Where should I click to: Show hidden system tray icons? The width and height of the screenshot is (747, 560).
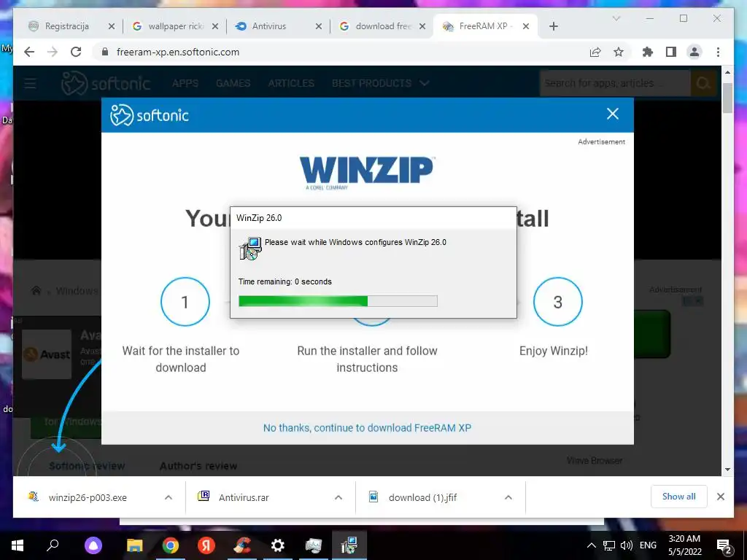pyautogui.click(x=591, y=545)
